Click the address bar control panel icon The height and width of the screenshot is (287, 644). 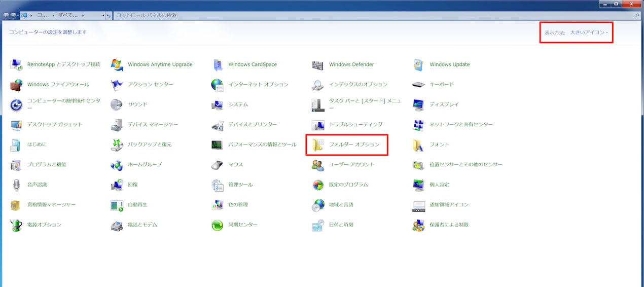pos(23,16)
